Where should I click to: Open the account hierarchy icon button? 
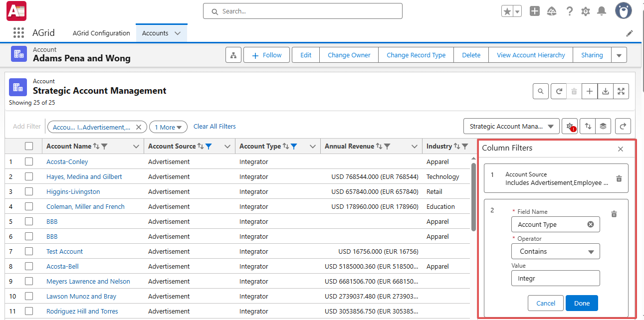pyautogui.click(x=233, y=55)
